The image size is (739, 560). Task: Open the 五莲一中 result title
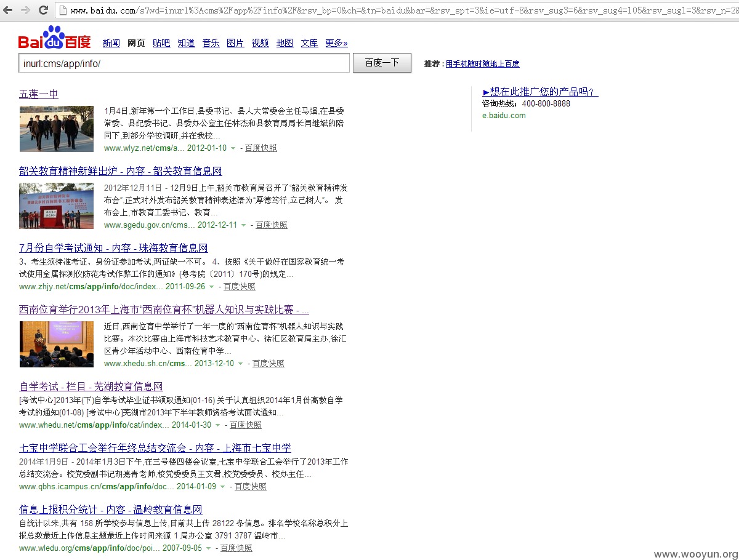pos(39,94)
